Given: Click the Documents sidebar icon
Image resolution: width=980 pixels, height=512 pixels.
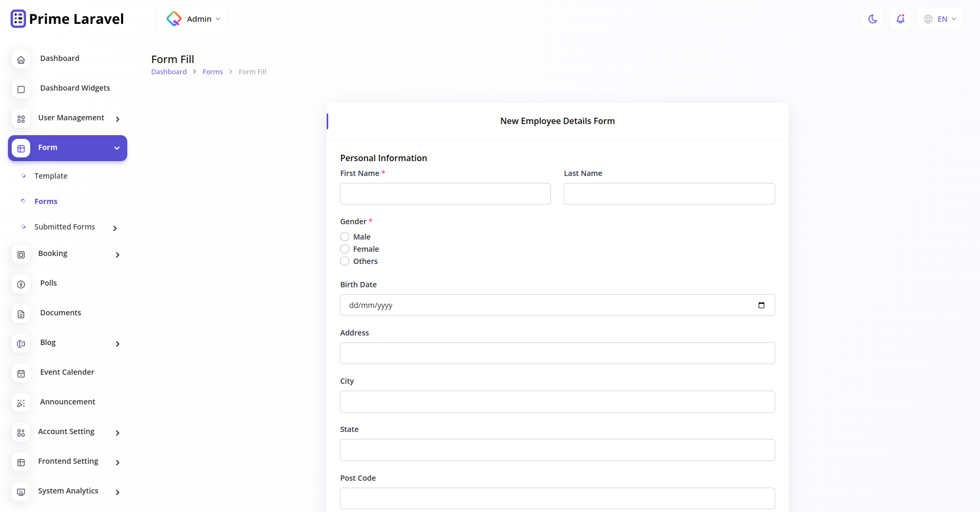Looking at the screenshot, I should pyautogui.click(x=21, y=314).
